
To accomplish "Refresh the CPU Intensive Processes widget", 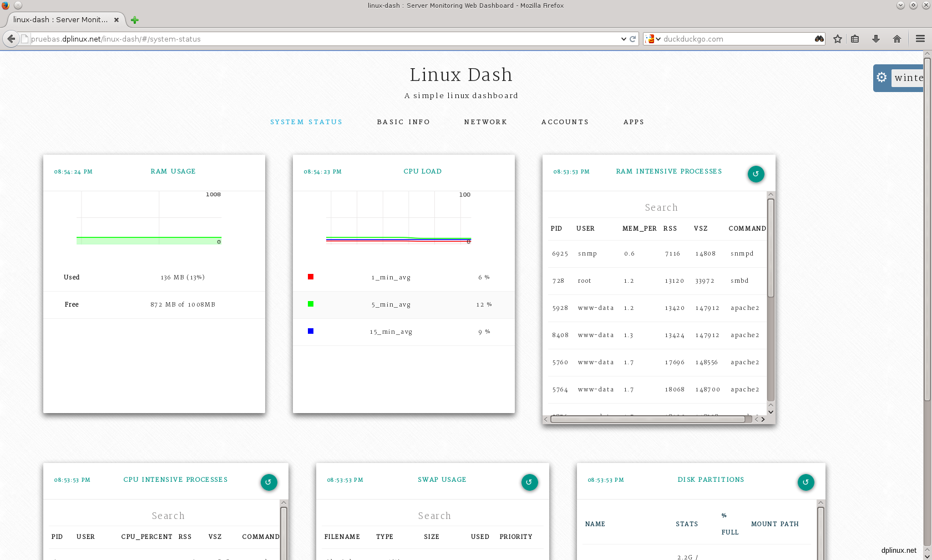I will pyautogui.click(x=269, y=482).
